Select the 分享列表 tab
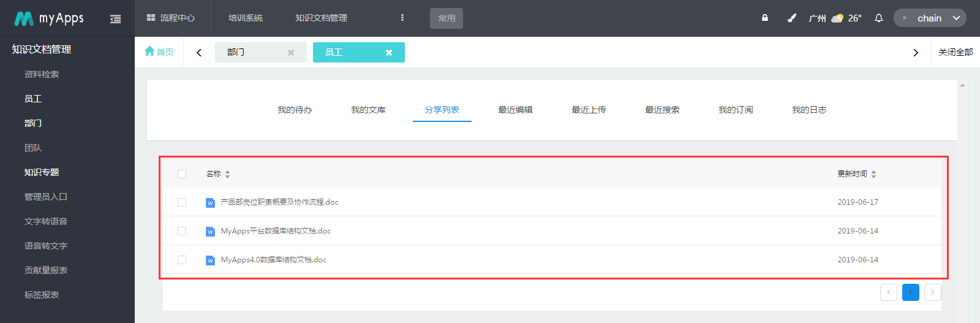This screenshot has height=323, width=980. [x=442, y=110]
